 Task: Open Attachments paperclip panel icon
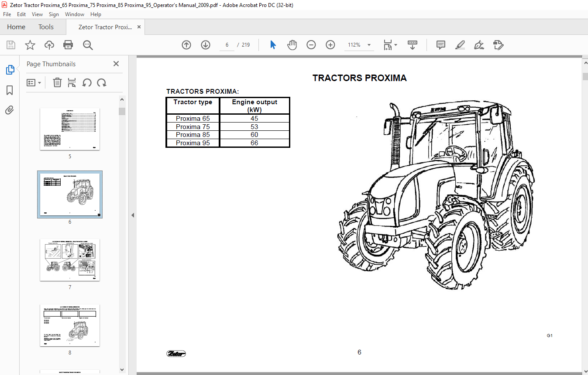(x=10, y=110)
